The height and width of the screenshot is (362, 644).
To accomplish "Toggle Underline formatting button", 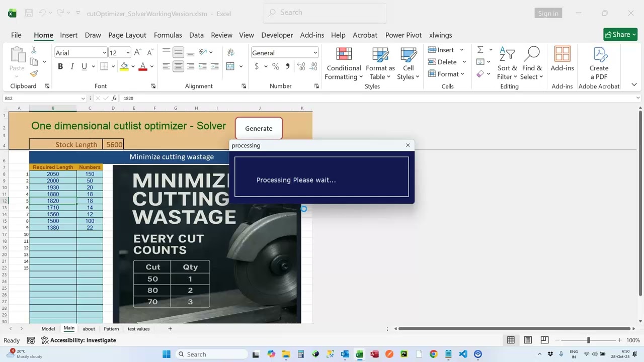I will tap(84, 66).
